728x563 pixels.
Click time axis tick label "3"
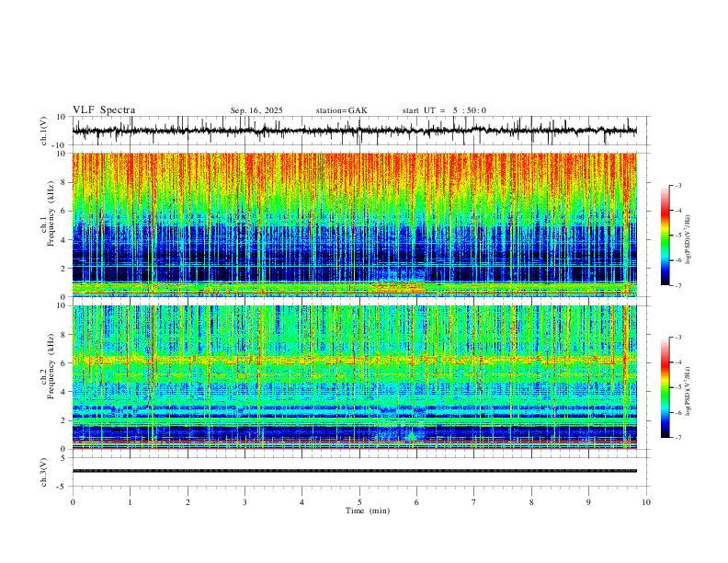pos(245,502)
